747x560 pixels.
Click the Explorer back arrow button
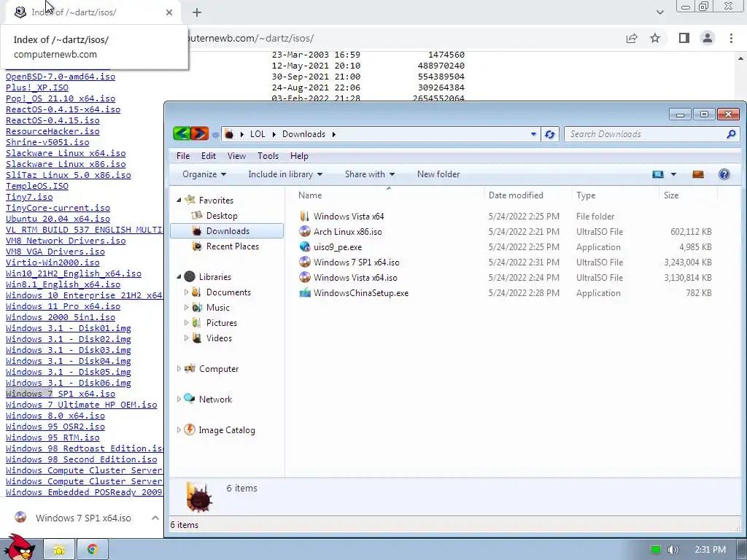point(182,134)
